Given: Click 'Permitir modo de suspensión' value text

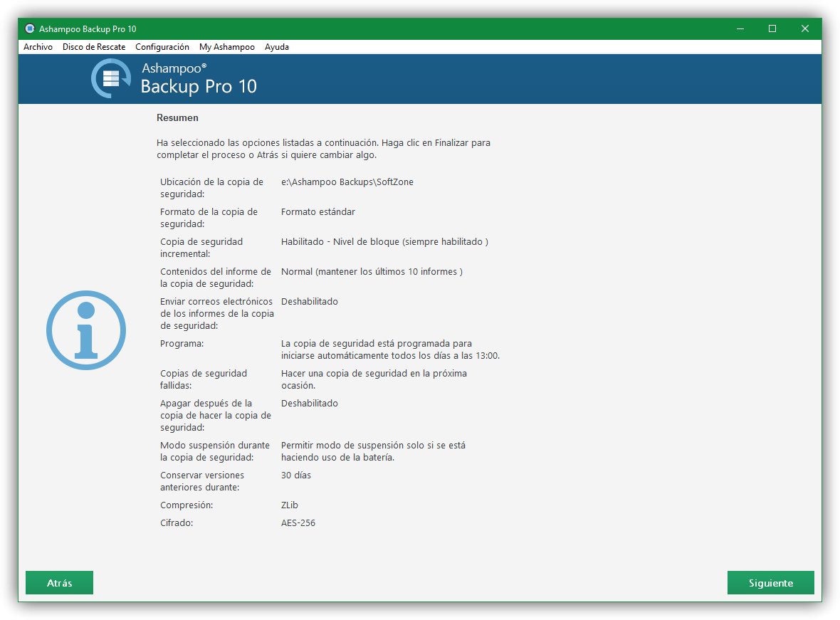Looking at the screenshot, I should (374, 451).
